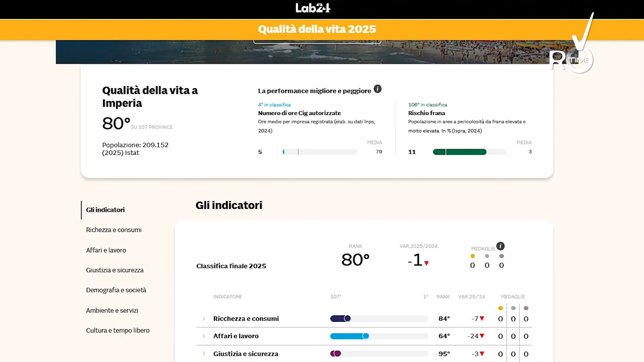This screenshot has width=644, height=362.
Task: Click the Ricchezza e consumi navy rank bar
Action: coord(338,319)
